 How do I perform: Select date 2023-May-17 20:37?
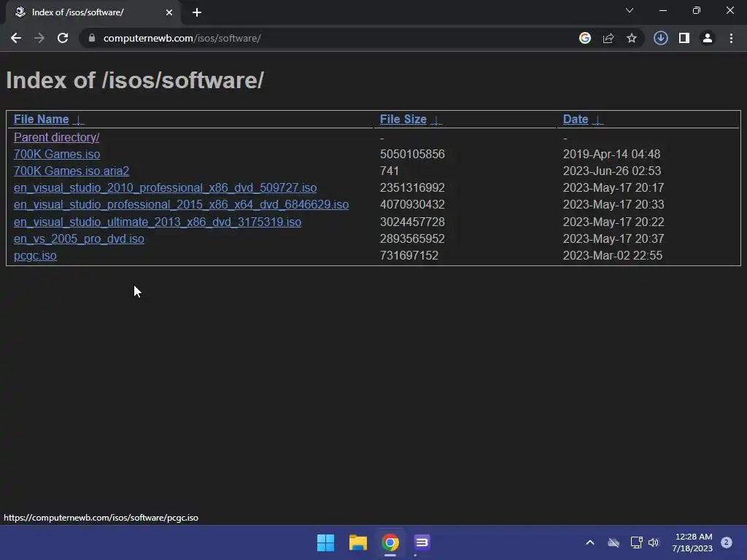pos(614,239)
